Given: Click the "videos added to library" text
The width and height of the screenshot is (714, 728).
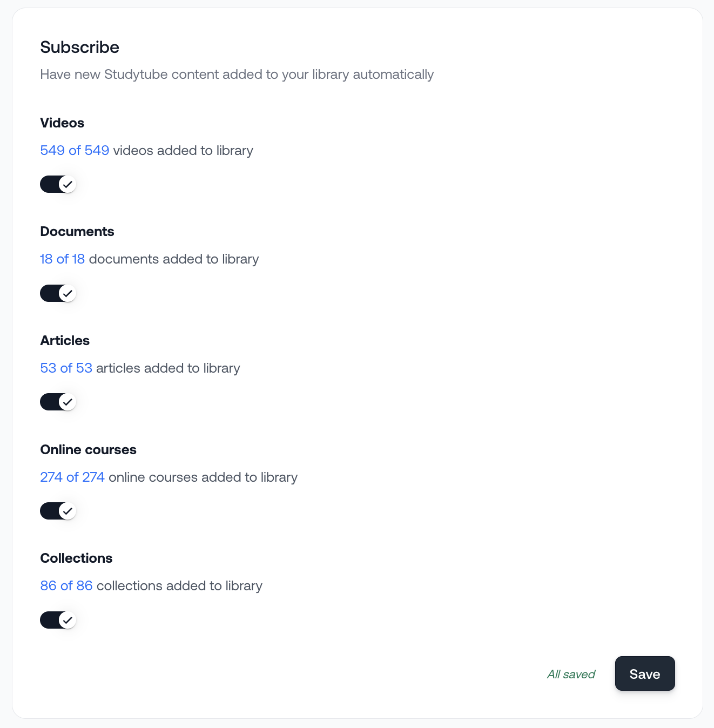Looking at the screenshot, I should pos(183,150).
